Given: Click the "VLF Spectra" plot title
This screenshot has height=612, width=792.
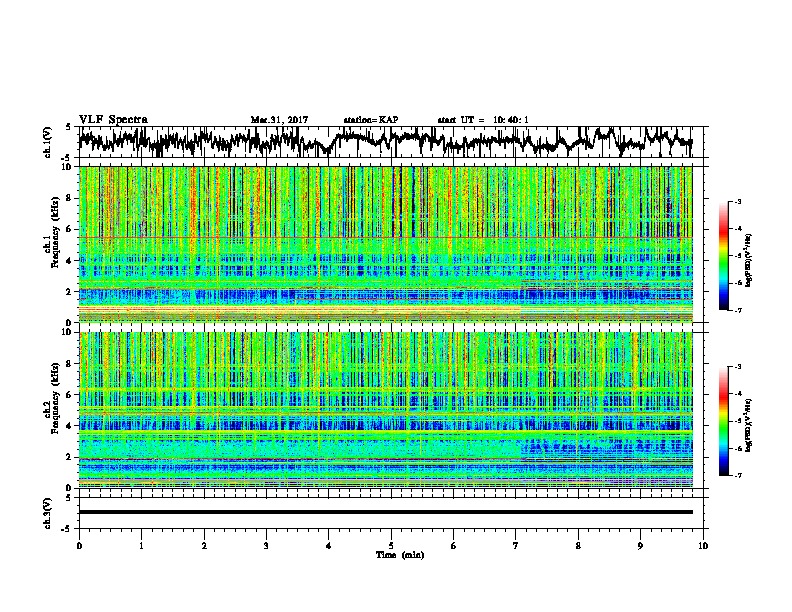Looking at the screenshot, I should 113,120.
